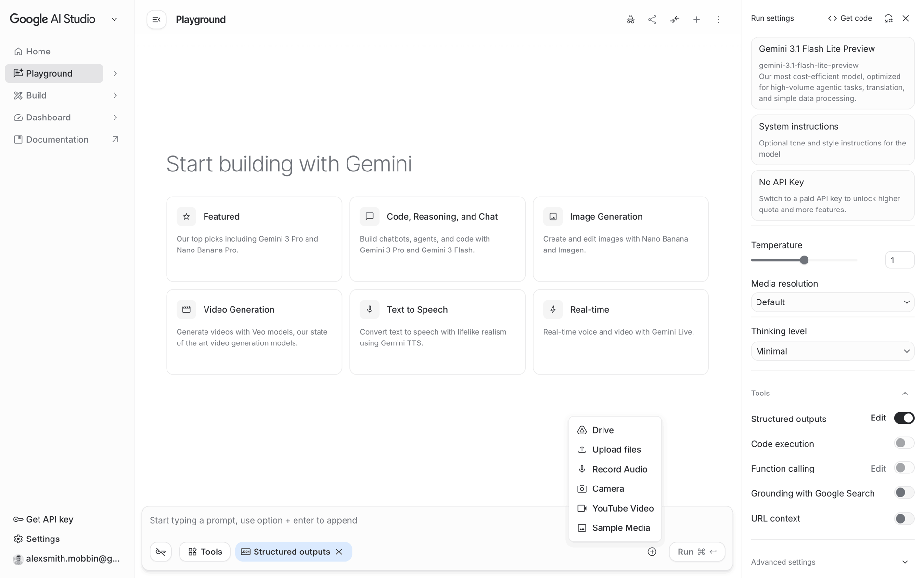Screen dimensions: 924x578
Task: Open the three-dot more options menu
Action: [719, 20]
